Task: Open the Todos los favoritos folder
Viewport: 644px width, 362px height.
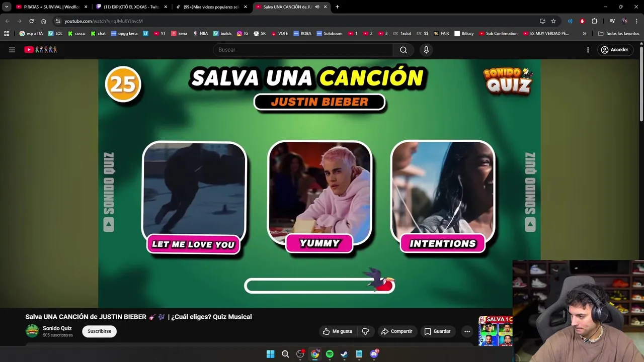Action: (618, 34)
